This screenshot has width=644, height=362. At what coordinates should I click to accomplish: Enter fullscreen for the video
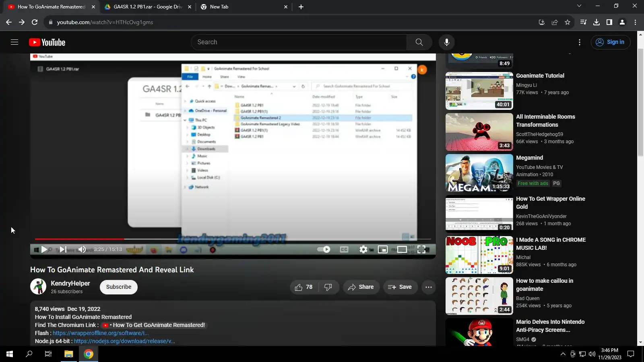(x=421, y=249)
